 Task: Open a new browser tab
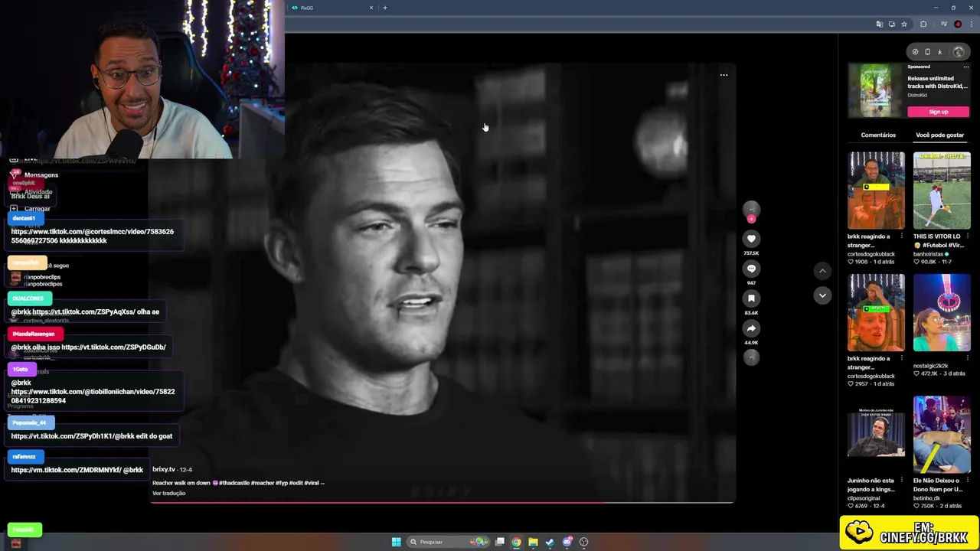(x=385, y=8)
